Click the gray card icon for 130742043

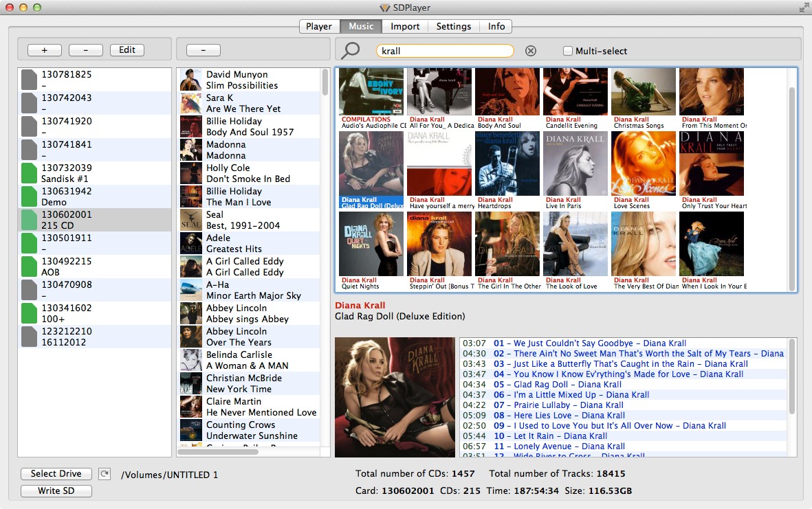(29, 103)
